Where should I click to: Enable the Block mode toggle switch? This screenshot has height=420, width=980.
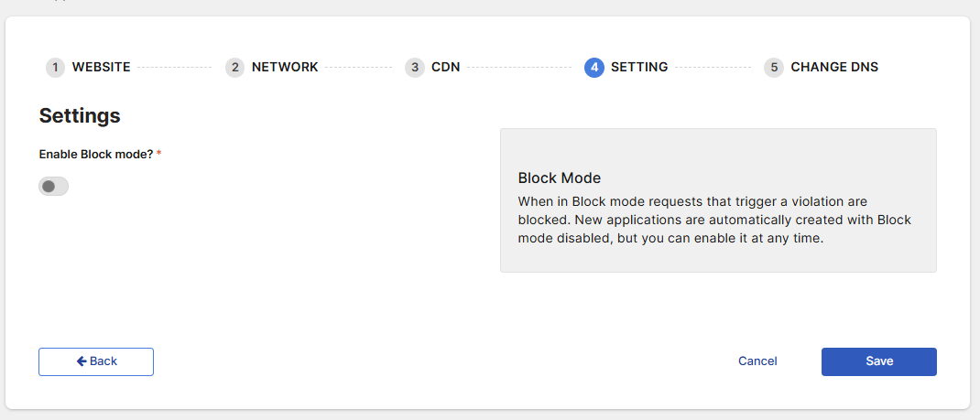click(x=53, y=187)
